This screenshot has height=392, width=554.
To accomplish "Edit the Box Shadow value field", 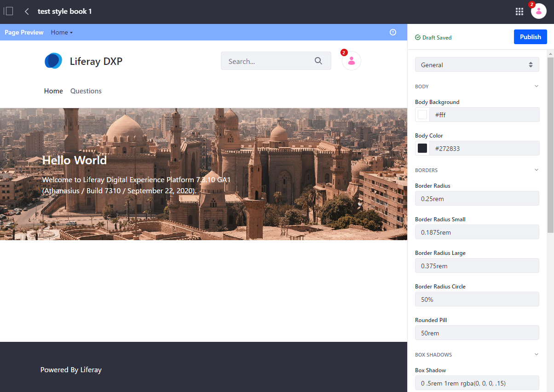I will coord(477,383).
